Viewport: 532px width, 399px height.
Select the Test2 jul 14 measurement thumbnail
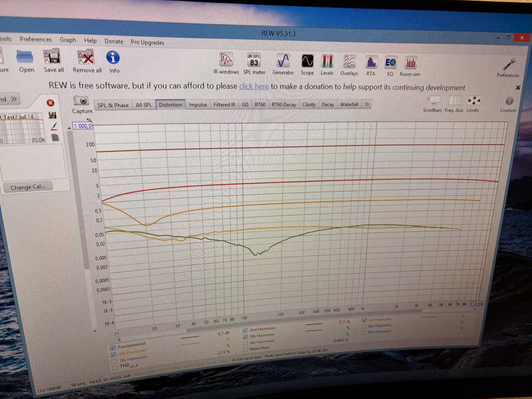pyautogui.click(x=22, y=128)
